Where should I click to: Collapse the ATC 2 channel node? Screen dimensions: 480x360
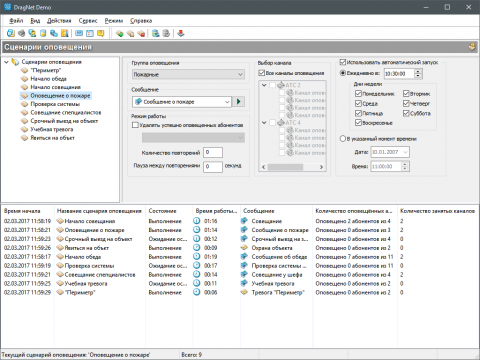click(x=264, y=85)
